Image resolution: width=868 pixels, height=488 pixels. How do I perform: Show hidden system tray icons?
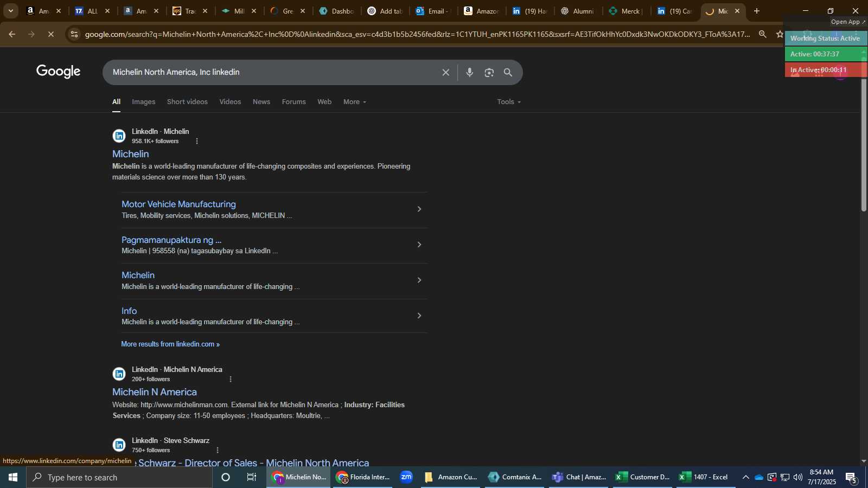pos(745,477)
